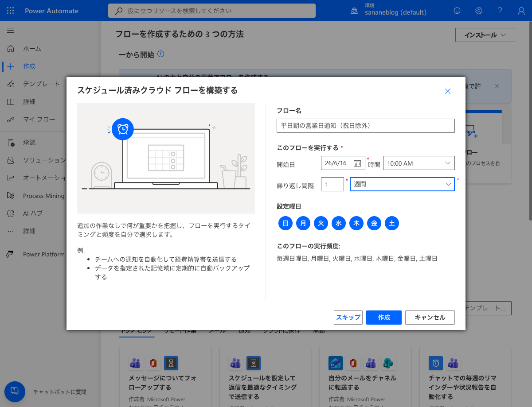532x407 pixels.
Task: Click the AI hub icon in sidebar
Action: (x=11, y=213)
